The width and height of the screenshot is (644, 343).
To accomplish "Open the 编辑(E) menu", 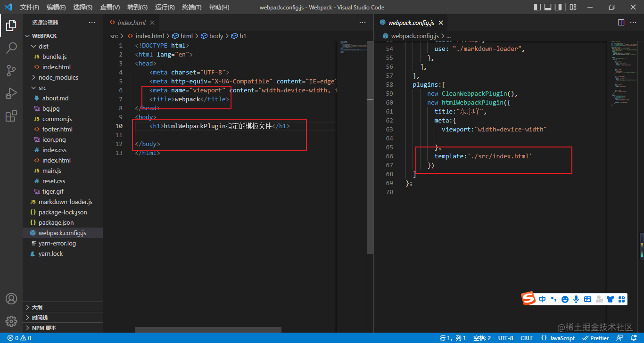I will pyautogui.click(x=57, y=7).
